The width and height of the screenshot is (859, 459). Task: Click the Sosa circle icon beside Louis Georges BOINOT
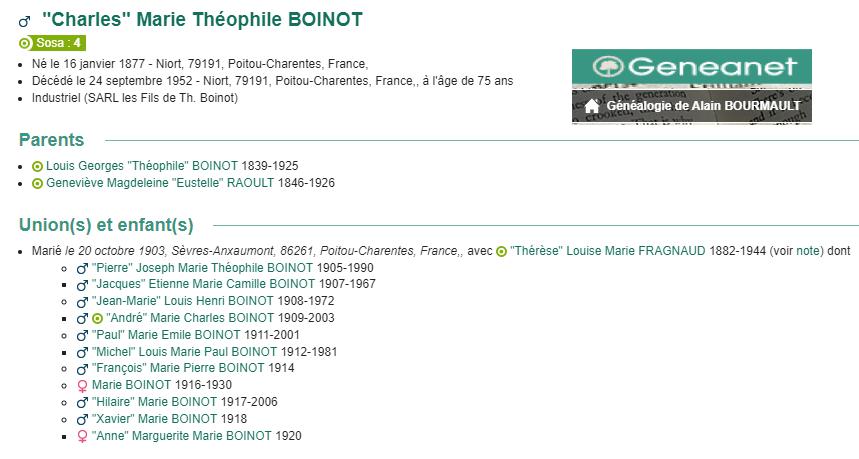[37, 166]
